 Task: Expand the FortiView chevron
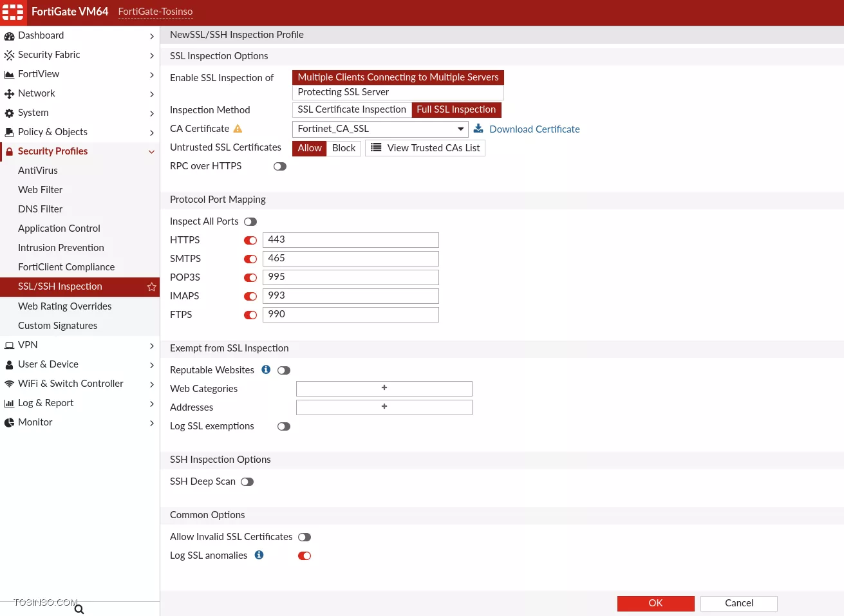pyautogui.click(x=152, y=75)
